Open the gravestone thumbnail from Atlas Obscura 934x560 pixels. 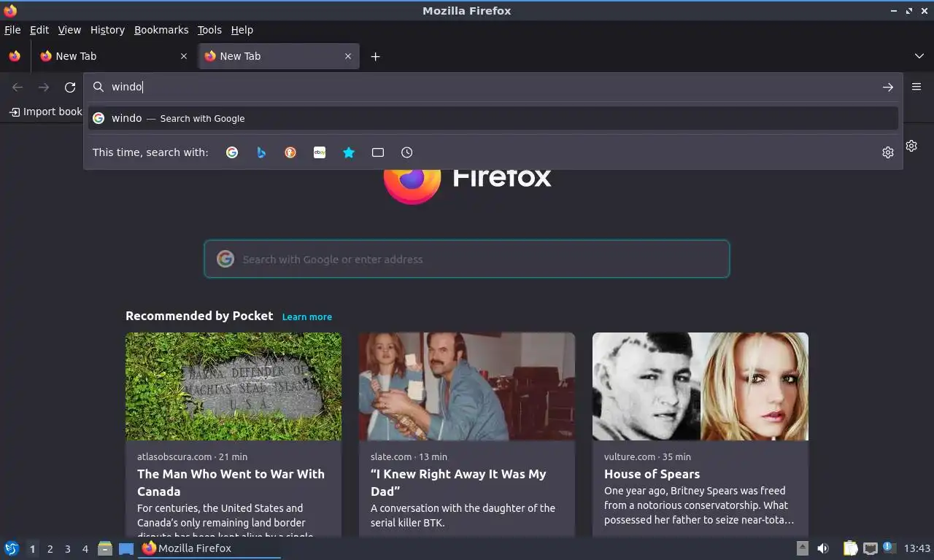tap(233, 386)
